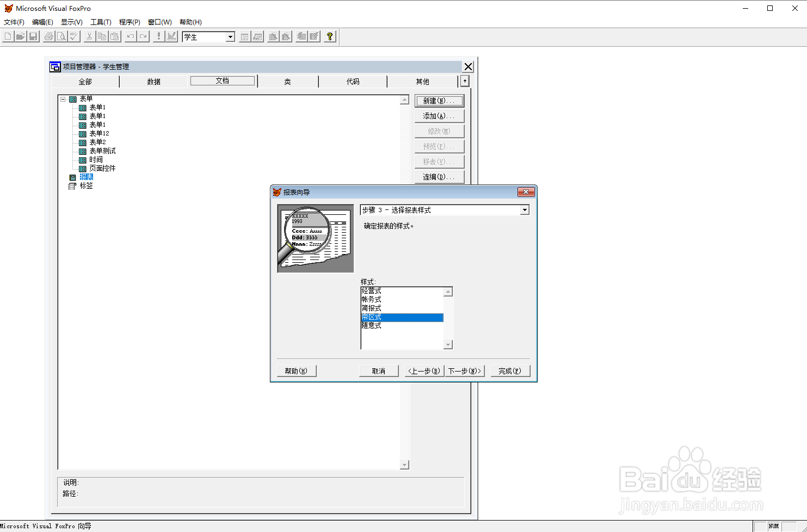The image size is (807, 532).
Task: Switch to the 全部 tab in Project Manager
Action: tap(85, 82)
